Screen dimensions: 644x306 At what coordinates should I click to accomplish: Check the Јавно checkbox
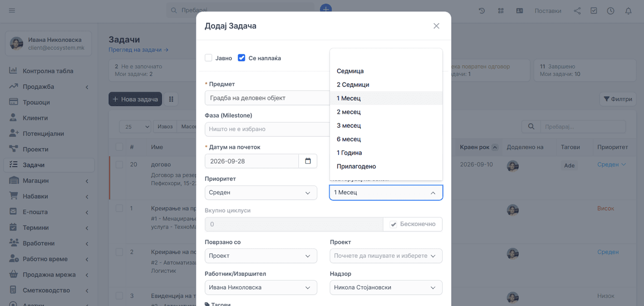click(x=209, y=58)
